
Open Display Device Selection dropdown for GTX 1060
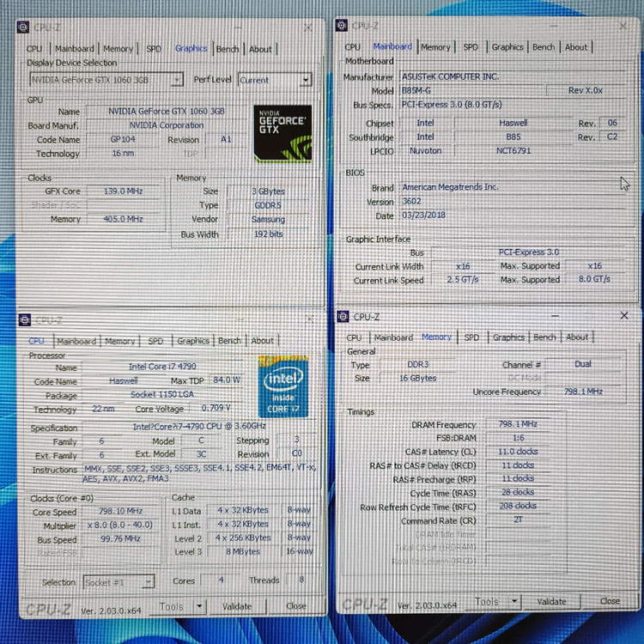tap(177, 79)
